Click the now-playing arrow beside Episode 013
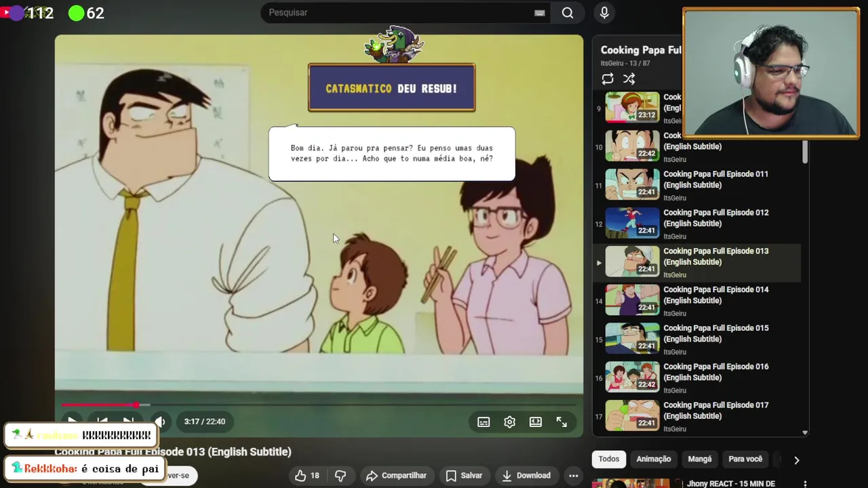The image size is (868, 488). 598,262
